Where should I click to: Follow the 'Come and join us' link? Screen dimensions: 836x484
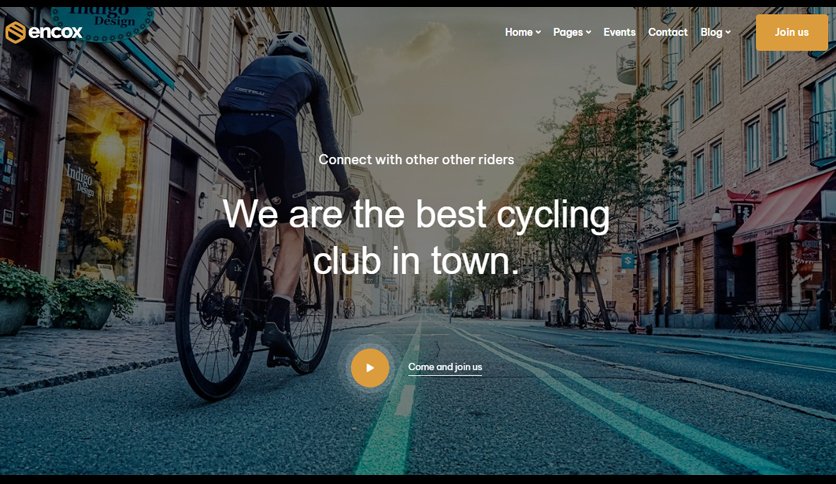coord(445,367)
